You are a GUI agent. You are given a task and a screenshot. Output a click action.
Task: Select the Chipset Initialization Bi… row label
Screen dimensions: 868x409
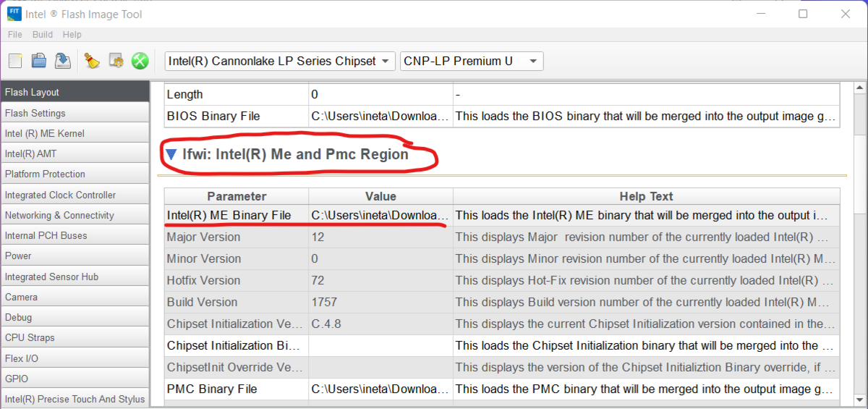pos(234,345)
